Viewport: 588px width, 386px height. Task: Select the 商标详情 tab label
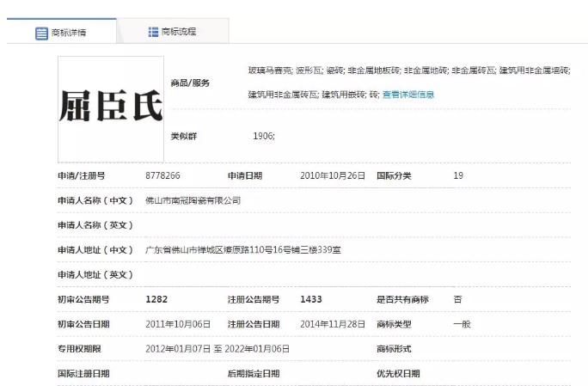(69, 33)
